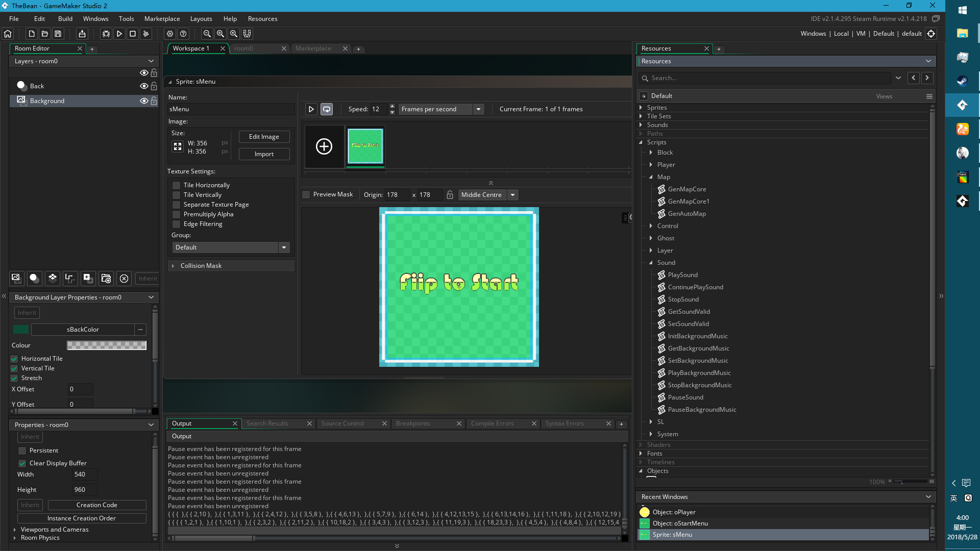Click the Edit Image button
Image resolution: width=980 pixels, height=551 pixels.
click(264, 136)
